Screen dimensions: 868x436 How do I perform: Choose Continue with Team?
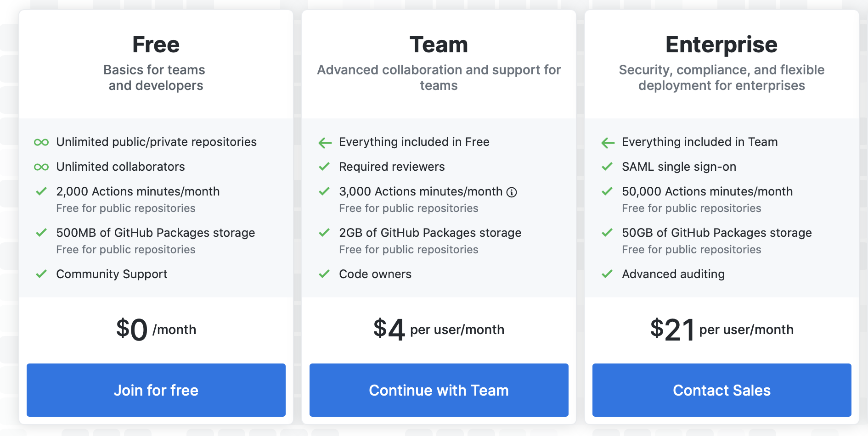click(439, 390)
